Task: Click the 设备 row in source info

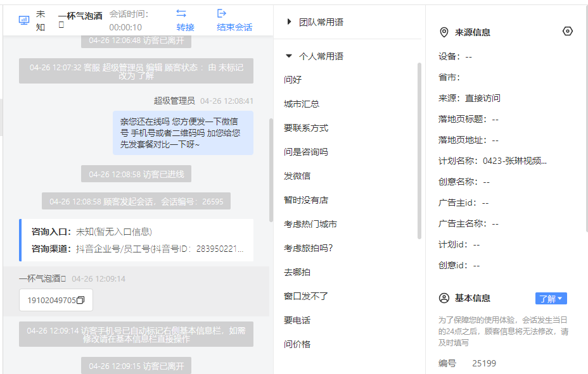Action: (x=455, y=56)
